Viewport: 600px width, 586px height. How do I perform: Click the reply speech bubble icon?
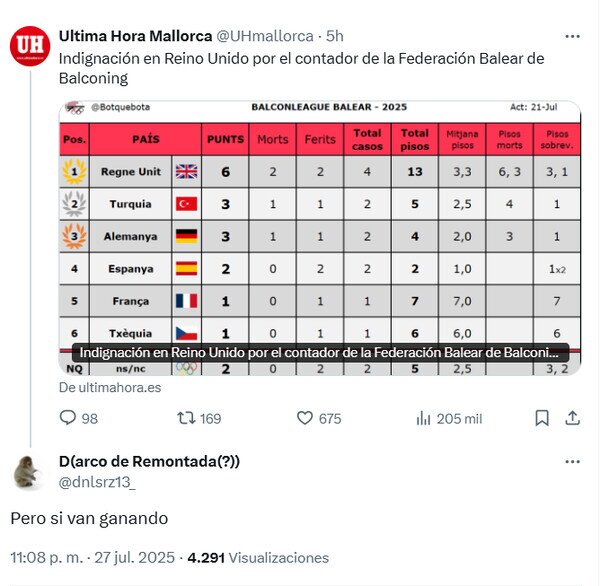pos(69,418)
